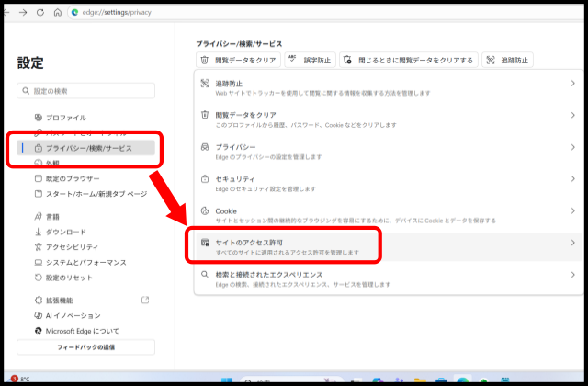Open the プライバシー settings row
This screenshot has width=588, height=386.
pyautogui.click(x=389, y=151)
